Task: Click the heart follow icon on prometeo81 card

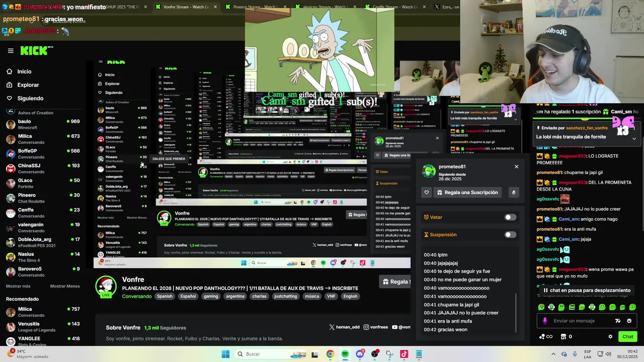Action: click(427, 193)
